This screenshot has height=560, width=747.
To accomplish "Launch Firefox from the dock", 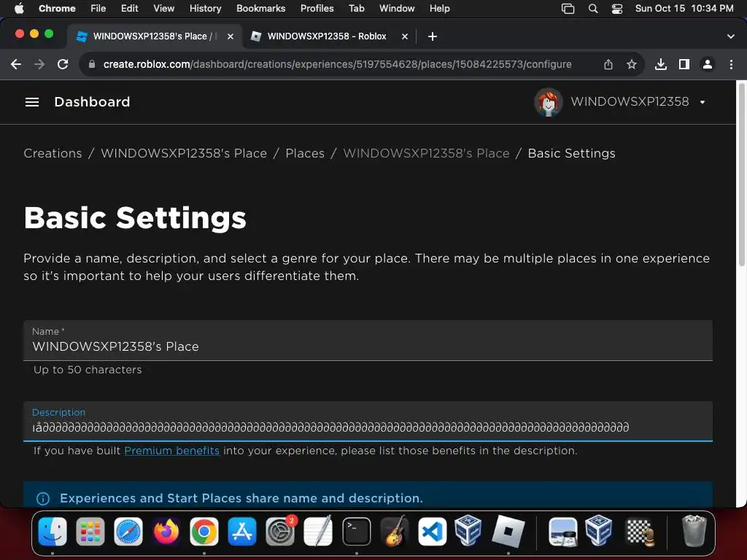I will click(166, 532).
